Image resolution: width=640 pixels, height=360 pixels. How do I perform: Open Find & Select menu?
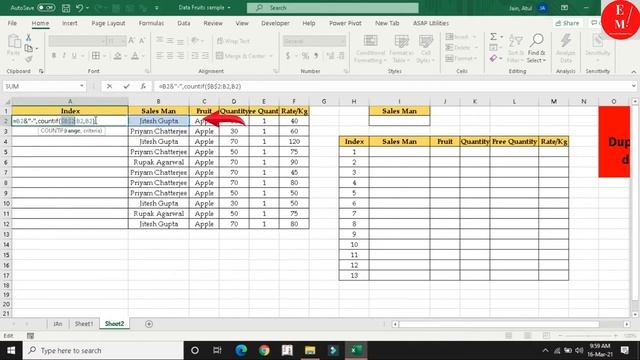click(536, 49)
